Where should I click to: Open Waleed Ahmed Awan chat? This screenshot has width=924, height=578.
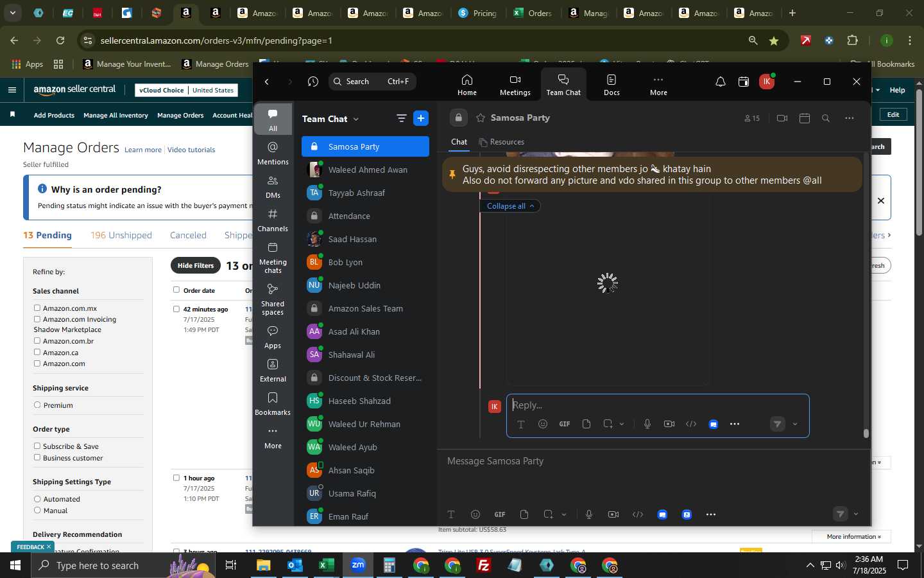point(365,170)
